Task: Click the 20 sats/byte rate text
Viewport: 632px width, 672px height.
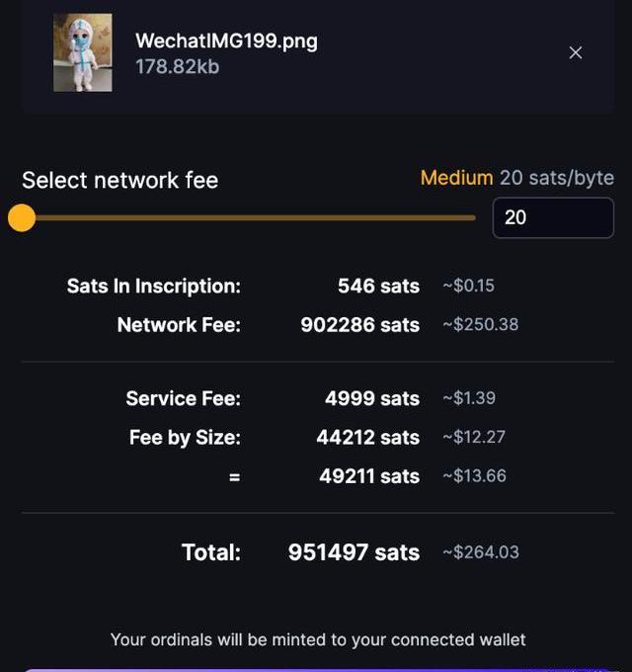Action: click(x=557, y=178)
